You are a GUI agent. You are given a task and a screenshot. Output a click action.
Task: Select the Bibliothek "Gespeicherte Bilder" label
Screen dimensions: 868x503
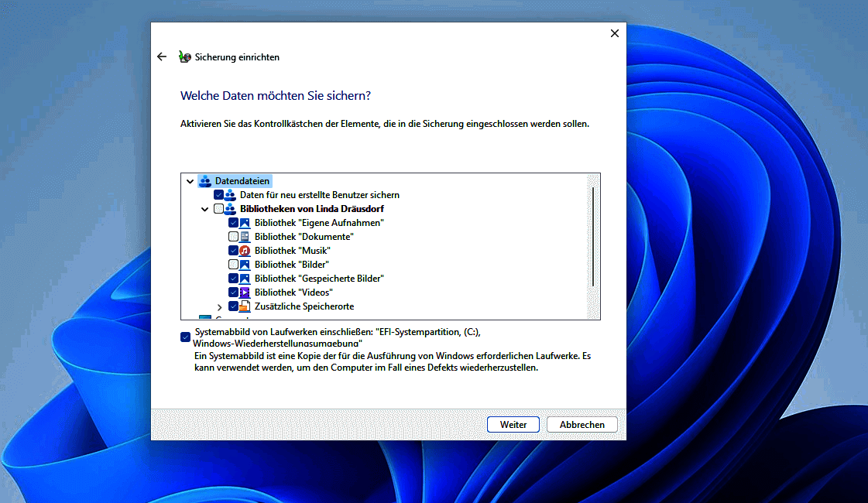point(319,279)
